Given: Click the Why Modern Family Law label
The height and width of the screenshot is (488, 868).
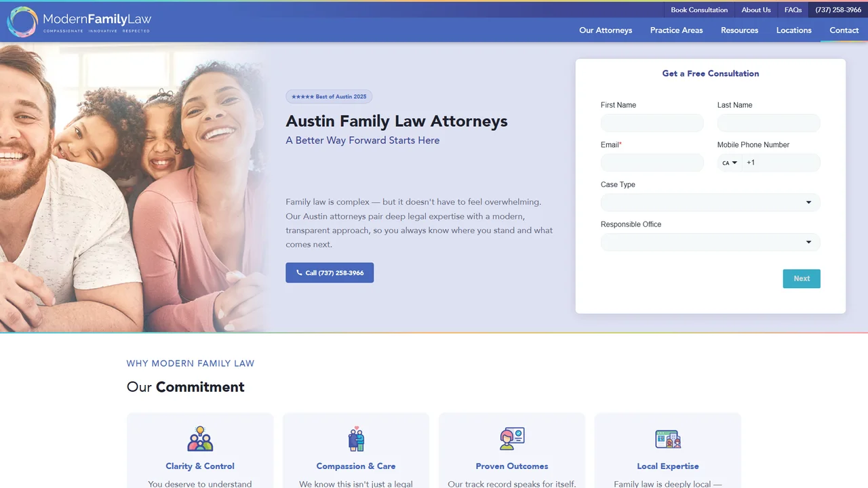Looking at the screenshot, I should (x=191, y=363).
